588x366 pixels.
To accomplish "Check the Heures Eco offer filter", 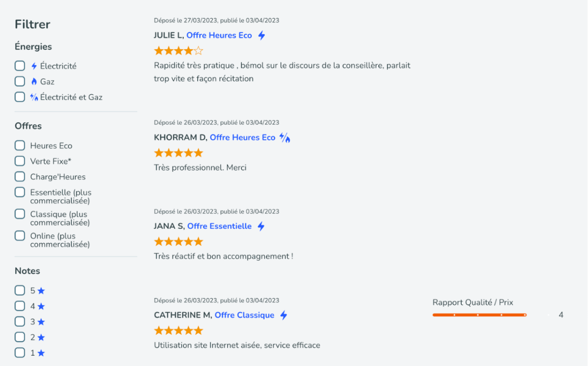I will (x=19, y=145).
